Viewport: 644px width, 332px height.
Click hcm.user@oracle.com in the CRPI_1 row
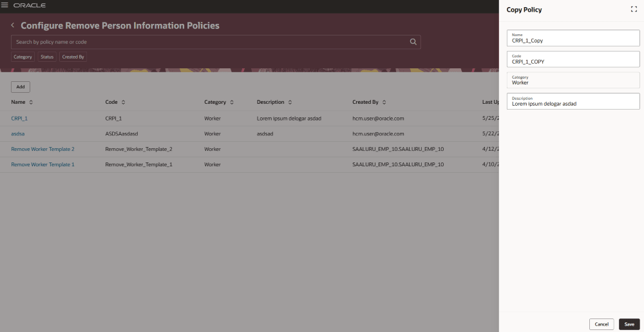pos(378,119)
